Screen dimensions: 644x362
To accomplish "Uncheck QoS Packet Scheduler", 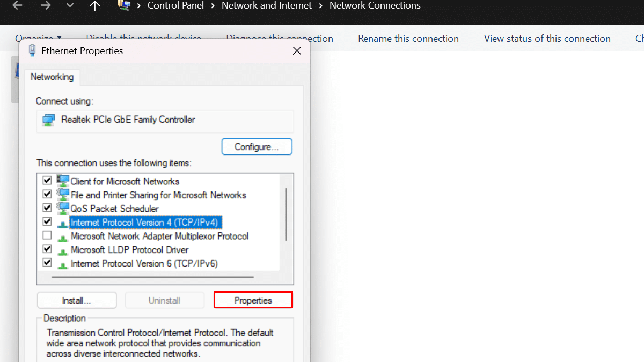I will (x=47, y=208).
